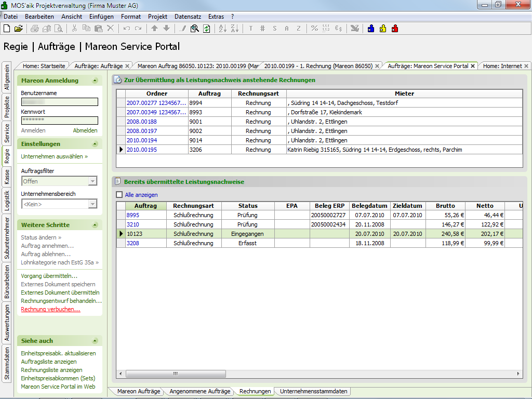Click the print preview magnifier icon
Screen dimensions: 532x399
click(59, 29)
